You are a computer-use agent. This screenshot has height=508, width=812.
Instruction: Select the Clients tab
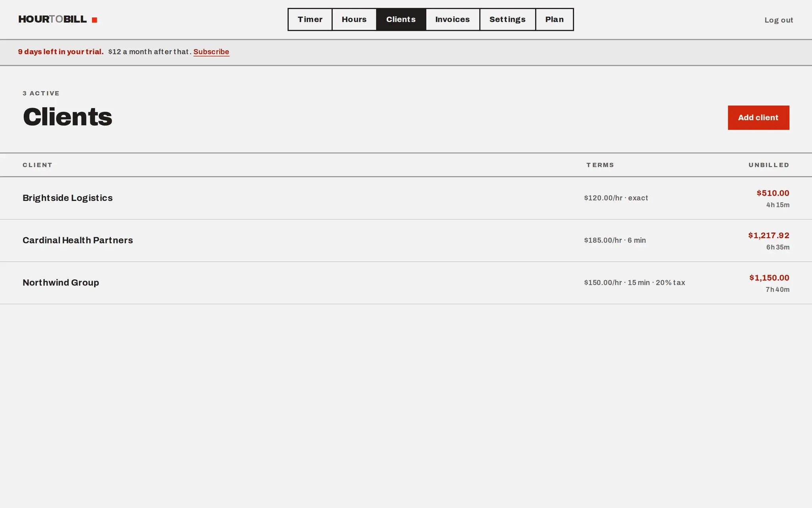point(401,19)
